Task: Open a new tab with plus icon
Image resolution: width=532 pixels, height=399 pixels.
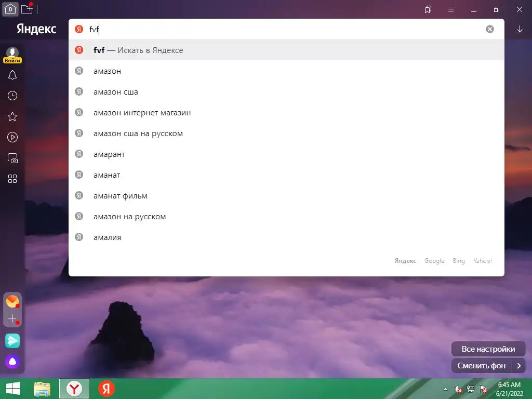Action: point(27,8)
